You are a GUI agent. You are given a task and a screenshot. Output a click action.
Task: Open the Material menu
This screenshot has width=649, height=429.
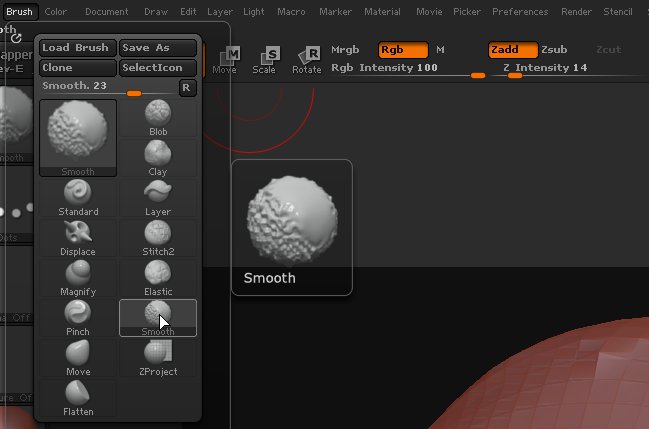(382, 12)
